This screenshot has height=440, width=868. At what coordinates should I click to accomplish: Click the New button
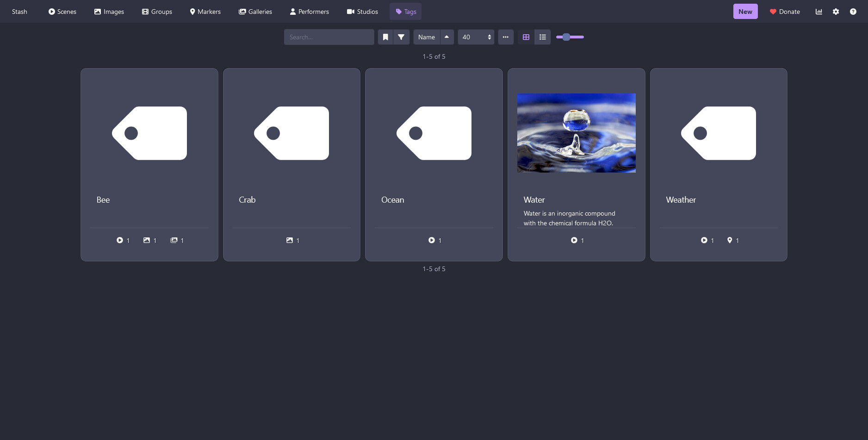pos(745,12)
